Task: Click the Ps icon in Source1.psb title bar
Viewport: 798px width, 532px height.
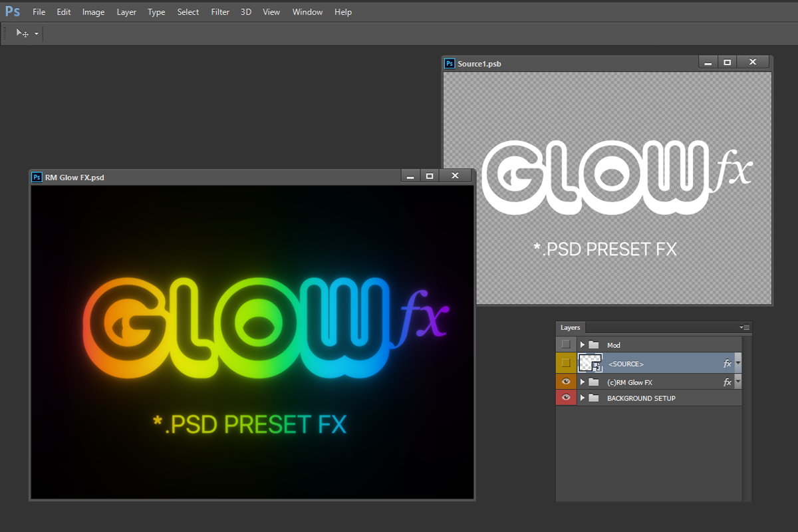Action: click(450, 63)
